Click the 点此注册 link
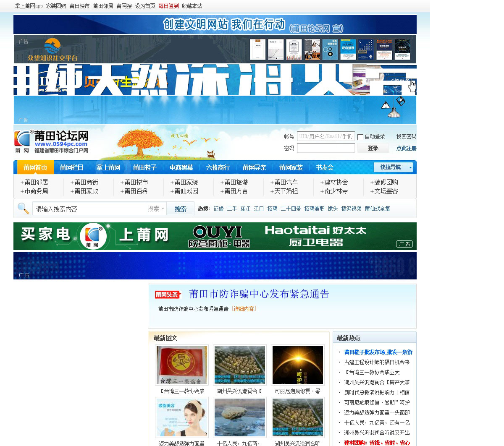Image resolution: width=504 pixels, height=446 pixels. pos(407,148)
